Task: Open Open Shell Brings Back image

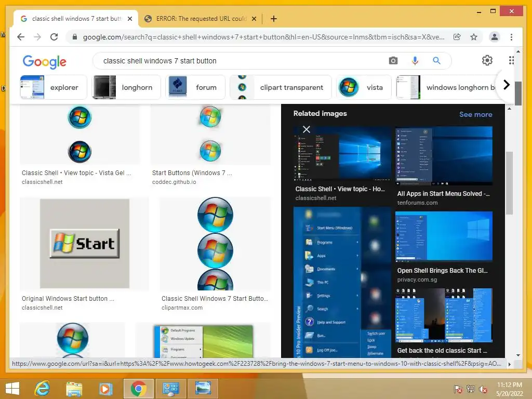Action: (444, 237)
